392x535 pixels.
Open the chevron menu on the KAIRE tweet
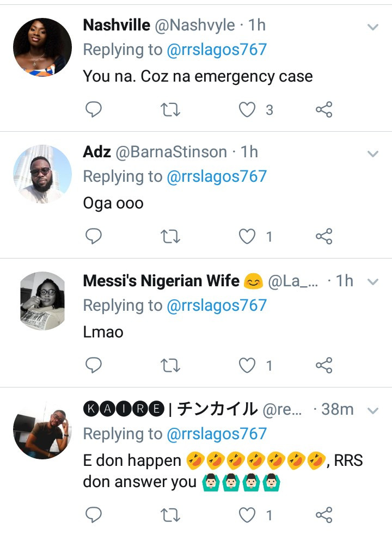[373, 410]
